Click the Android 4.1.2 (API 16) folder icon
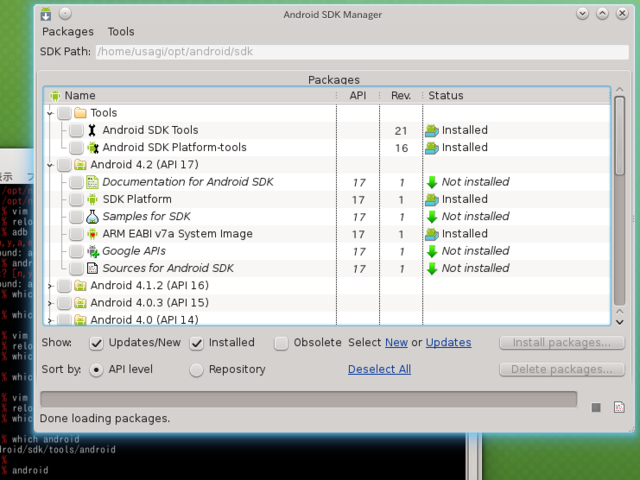The height and width of the screenshot is (480, 640). 80,286
